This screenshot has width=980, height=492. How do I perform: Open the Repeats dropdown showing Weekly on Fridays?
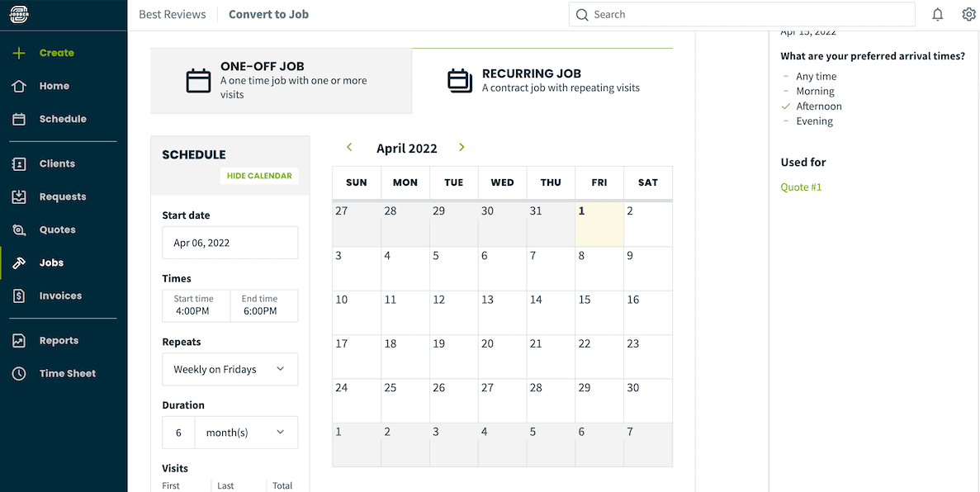[230, 369]
